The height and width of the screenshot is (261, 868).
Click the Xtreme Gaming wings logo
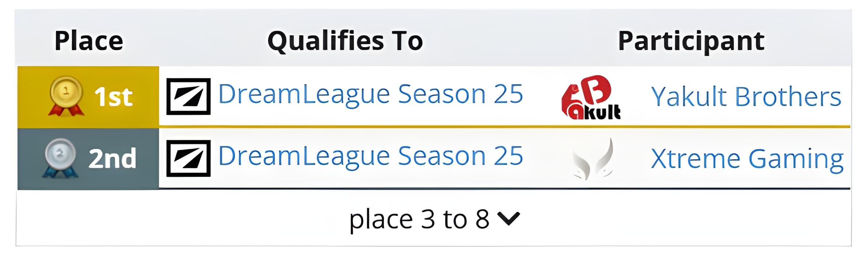(x=593, y=159)
